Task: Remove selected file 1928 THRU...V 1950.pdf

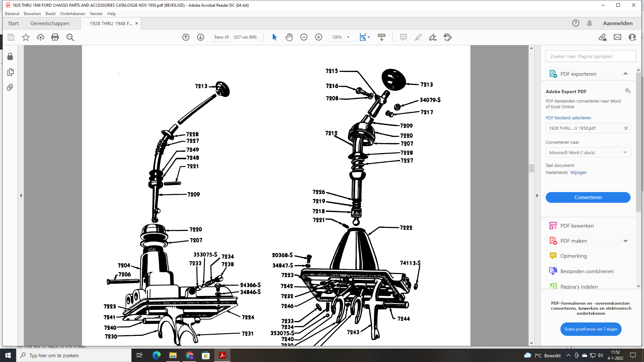Action: click(626, 128)
